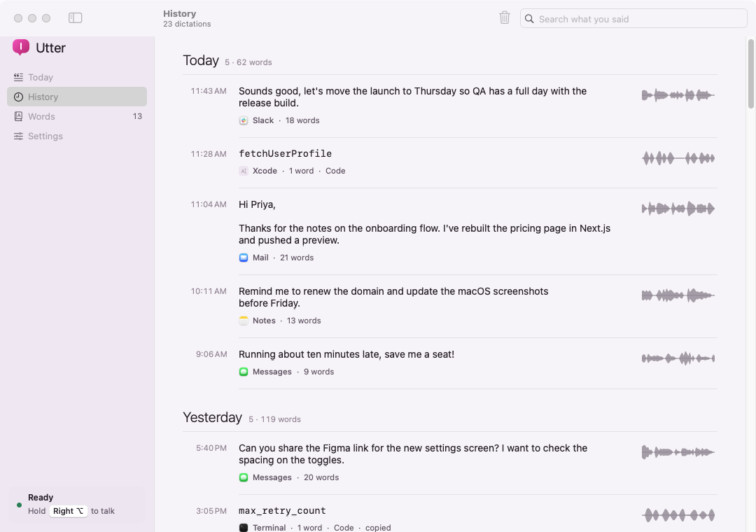
Task: Click the '5 · 119 words' summary
Action: [x=275, y=419]
